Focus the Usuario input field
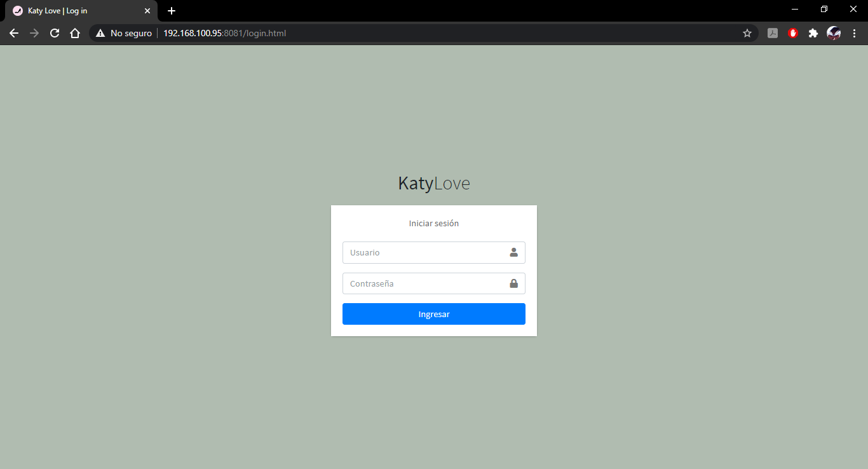Screen dimensions: 868x469 [x=434, y=252]
